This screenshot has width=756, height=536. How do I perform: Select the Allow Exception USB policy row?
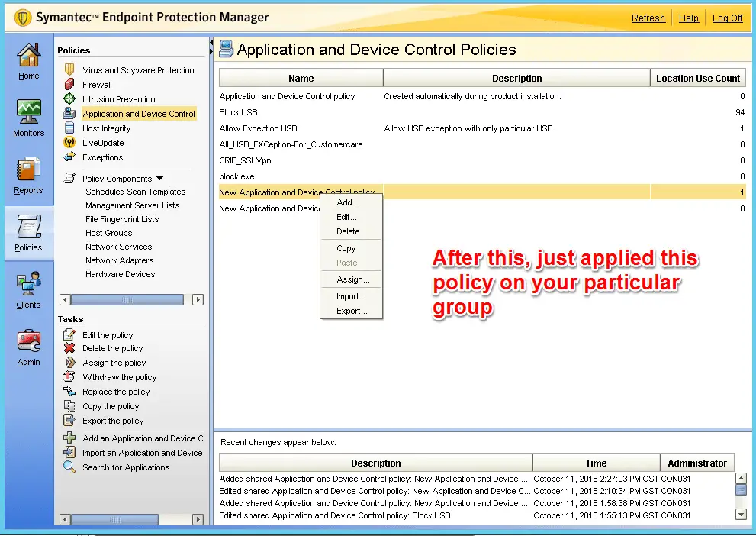coord(482,128)
